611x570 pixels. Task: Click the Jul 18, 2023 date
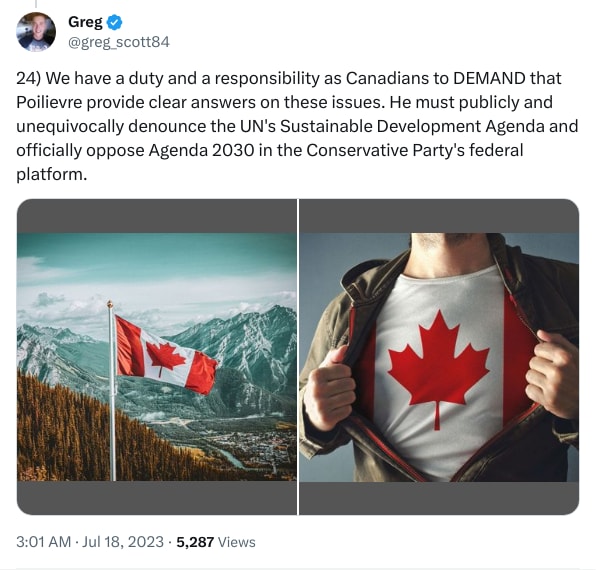pyautogui.click(x=125, y=542)
